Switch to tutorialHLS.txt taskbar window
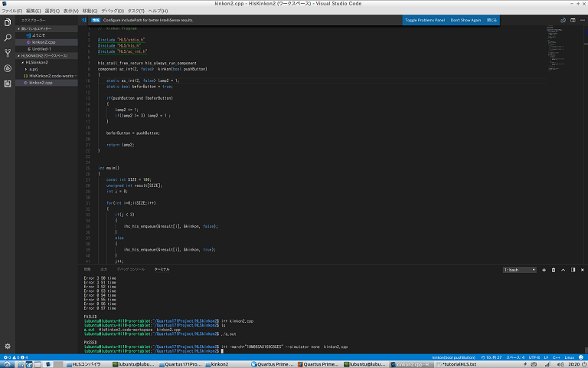Screen dimensions: 588x368 coord(456,364)
